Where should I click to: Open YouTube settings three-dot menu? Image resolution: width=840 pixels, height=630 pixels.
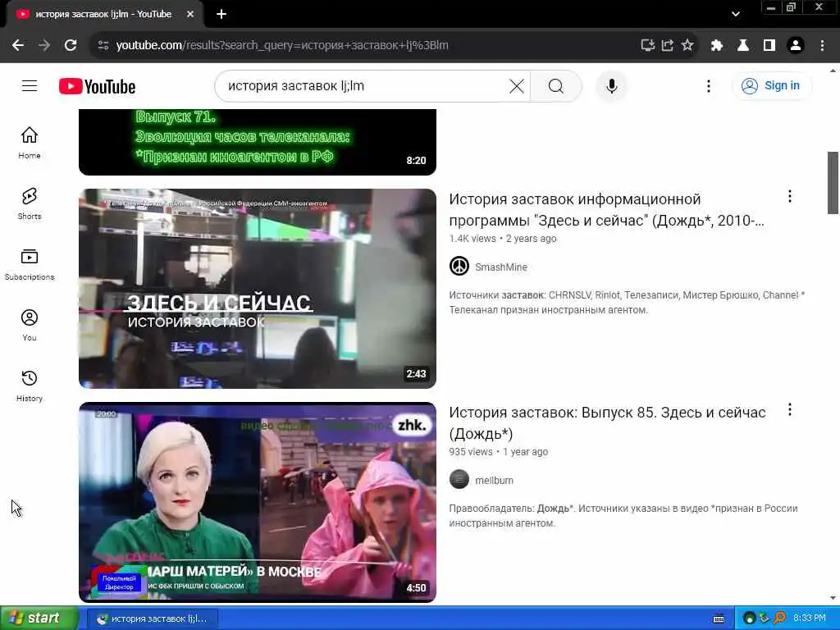[708, 85]
